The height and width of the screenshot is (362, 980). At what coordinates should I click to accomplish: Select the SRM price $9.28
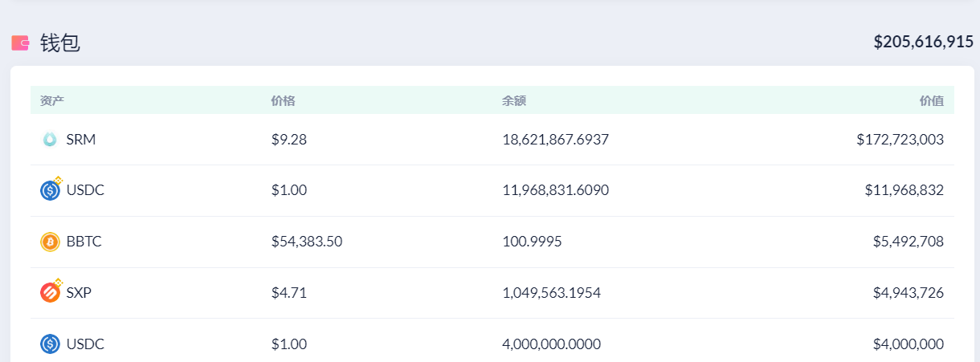click(289, 140)
